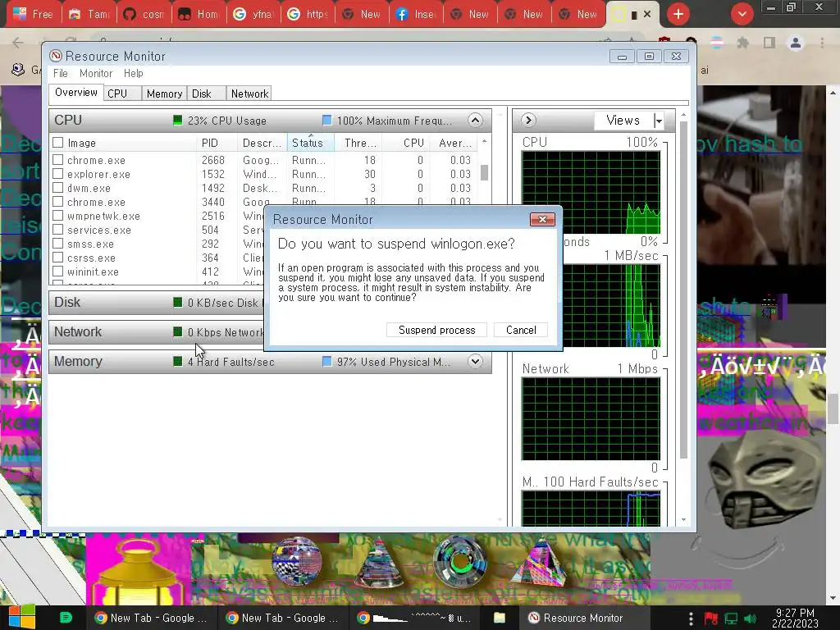Viewport: 840px width, 630px height.
Task: Click the volume speaker tray icon
Action: 750,619
